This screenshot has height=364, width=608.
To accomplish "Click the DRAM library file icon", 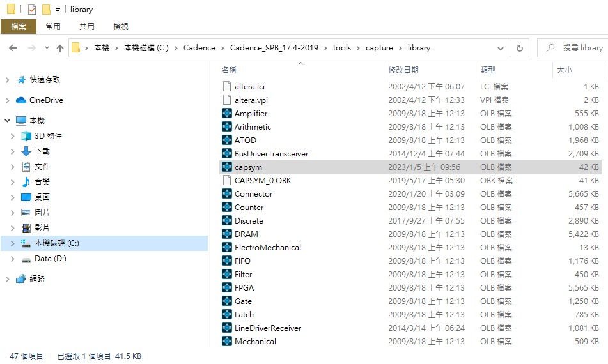I will [x=227, y=234].
